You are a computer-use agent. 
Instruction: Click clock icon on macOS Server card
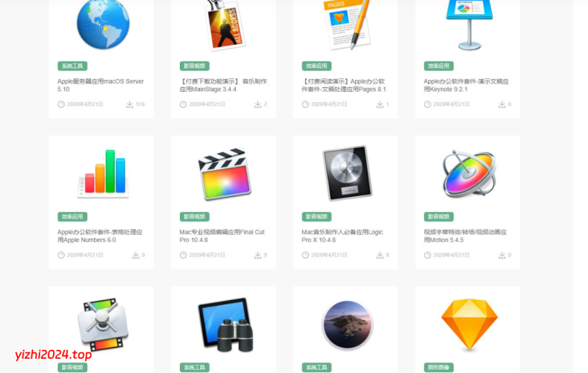(x=61, y=104)
